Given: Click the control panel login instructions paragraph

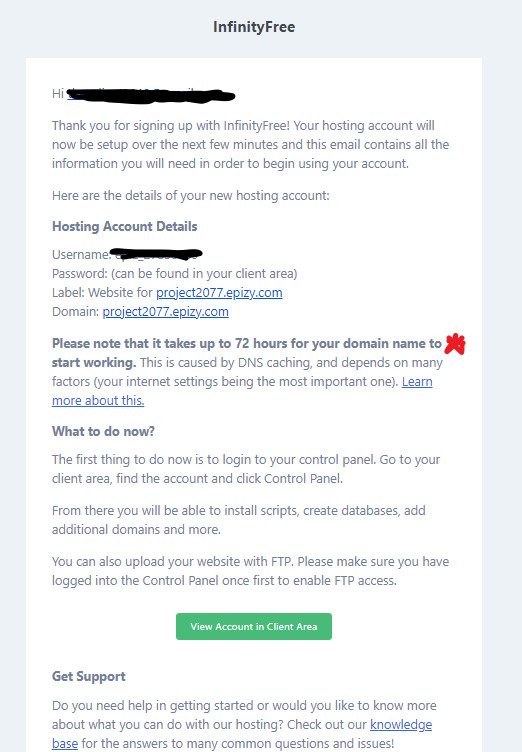Looking at the screenshot, I should click(x=246, y=469).
